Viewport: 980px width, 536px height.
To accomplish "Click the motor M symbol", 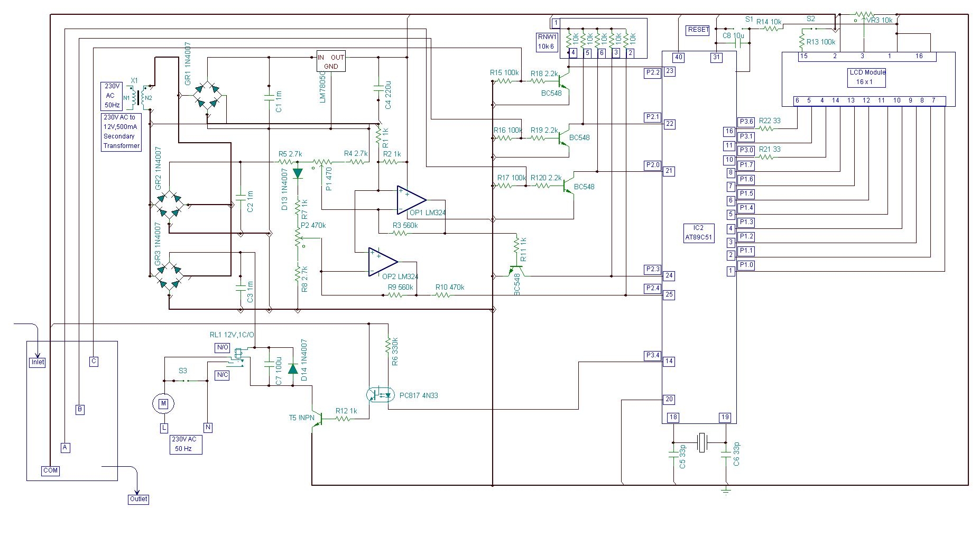I will [x=163, y=404].
